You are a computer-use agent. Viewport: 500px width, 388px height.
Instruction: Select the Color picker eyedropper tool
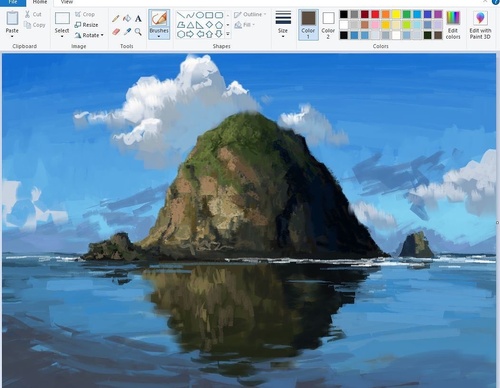pyautogui.click(x=127, y=32)
